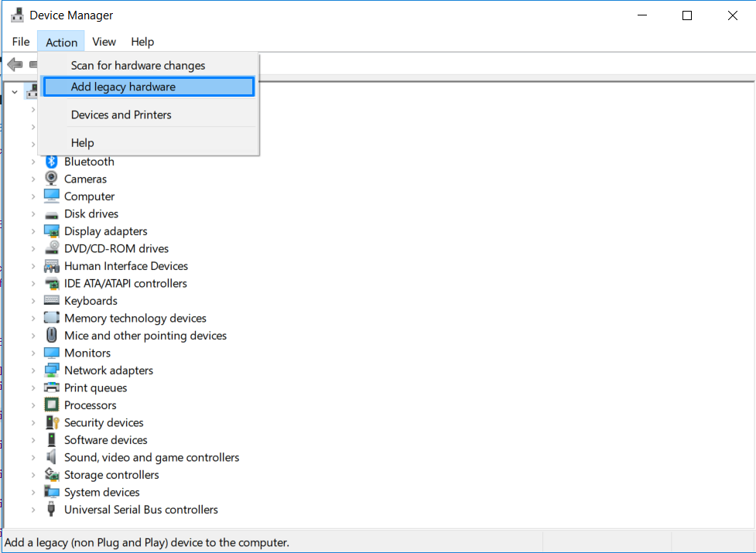Select IDE ATA/ATAPI controllers label
This screenshot has width=756, height=553.
pos(125,283)
